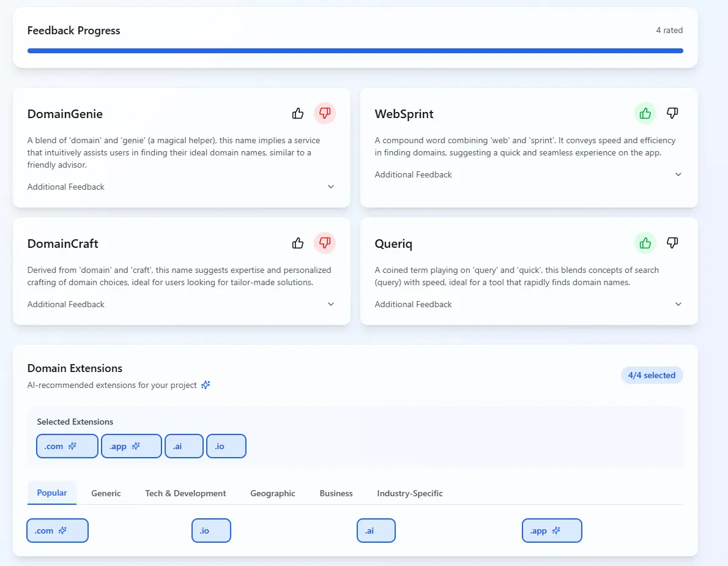The width and height of the screenshot is (728, 566).
Task: Click the Business category label
Action: click(x=336, y=493)
